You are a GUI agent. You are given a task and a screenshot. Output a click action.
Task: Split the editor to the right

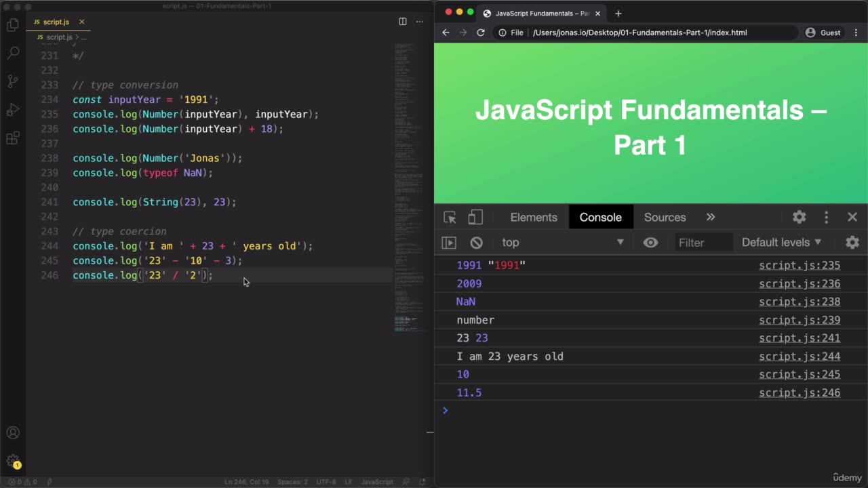click(x=403, y=22)
